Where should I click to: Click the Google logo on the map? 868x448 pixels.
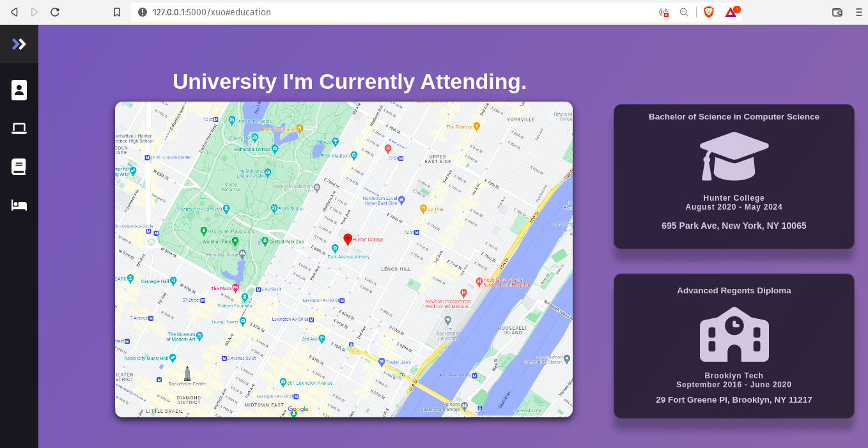click(298, 409)
